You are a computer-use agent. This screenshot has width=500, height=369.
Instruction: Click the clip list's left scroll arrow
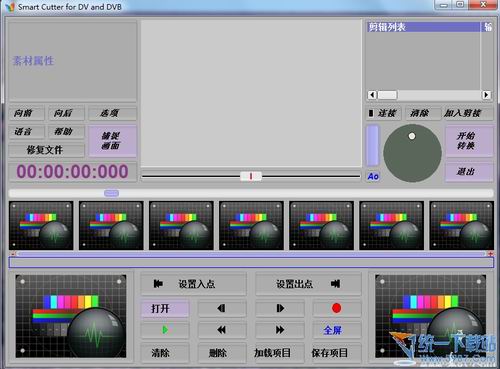pyautogui.click(x=372, y=95)
